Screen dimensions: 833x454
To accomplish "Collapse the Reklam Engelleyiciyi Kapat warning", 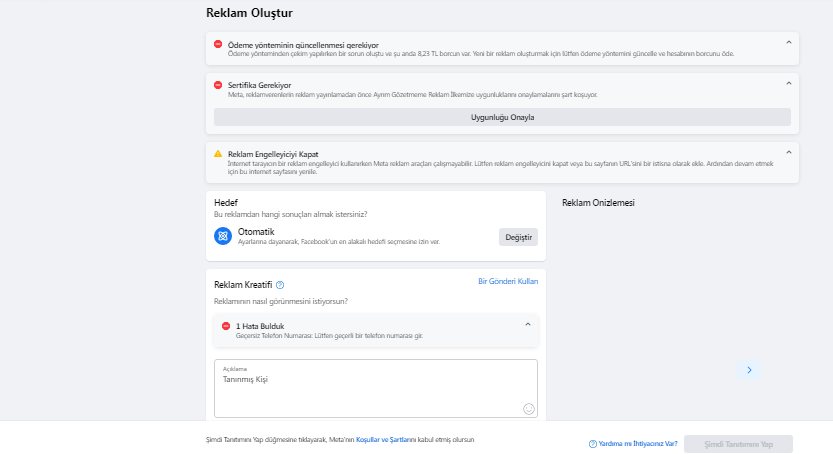I will pyautogui.click(x=789, y=152).
